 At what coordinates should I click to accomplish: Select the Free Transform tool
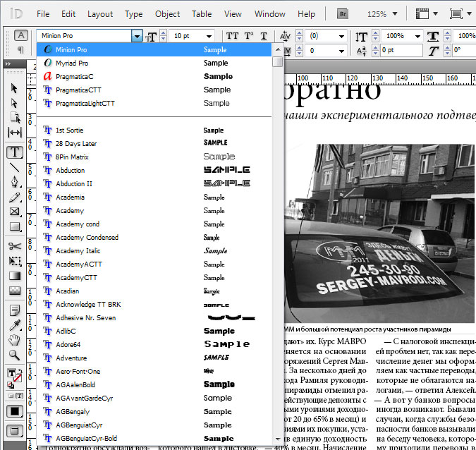[15, 261]
